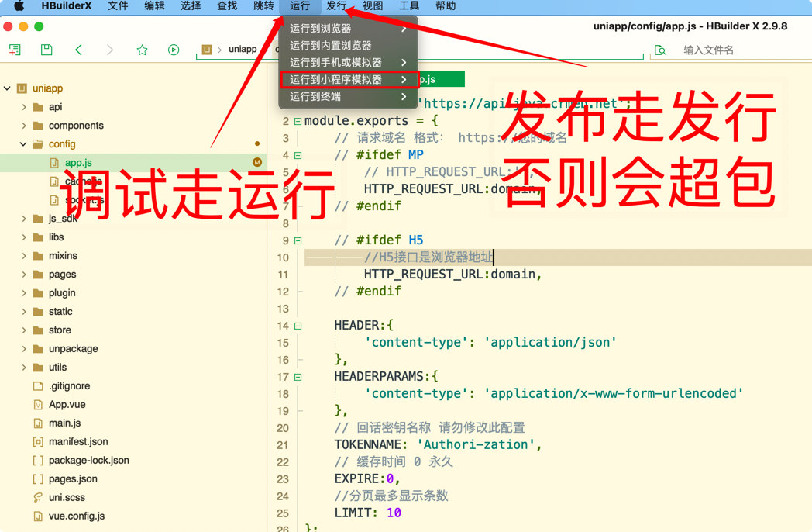The height and width of the screenshot is (532, 812).
Task: Click the file search icon by filename box
Action: [x=660, y=50]
